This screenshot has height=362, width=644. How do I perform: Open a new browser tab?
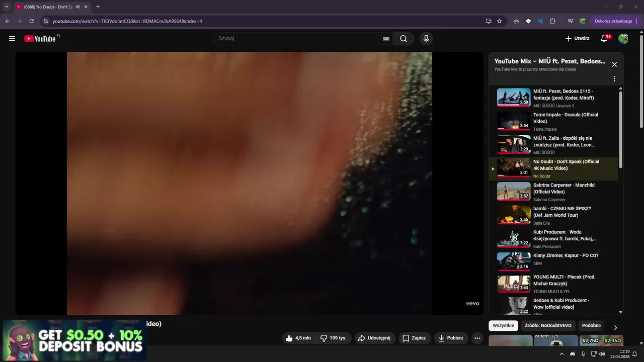[98, 7]
